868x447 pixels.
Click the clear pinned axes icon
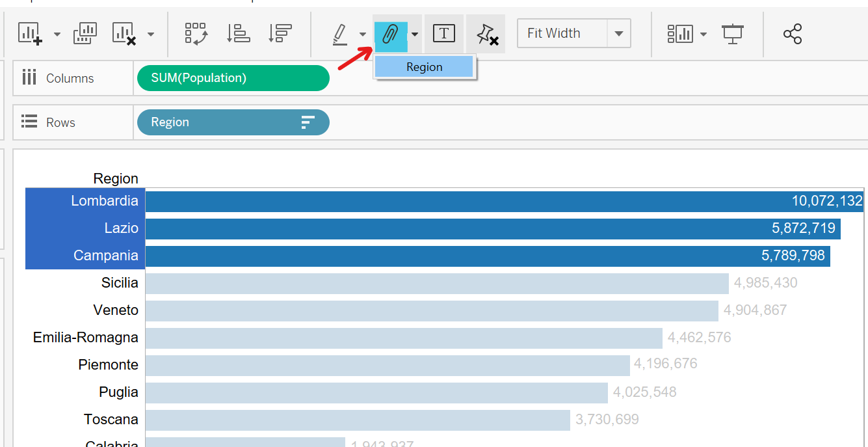(486, 34)
